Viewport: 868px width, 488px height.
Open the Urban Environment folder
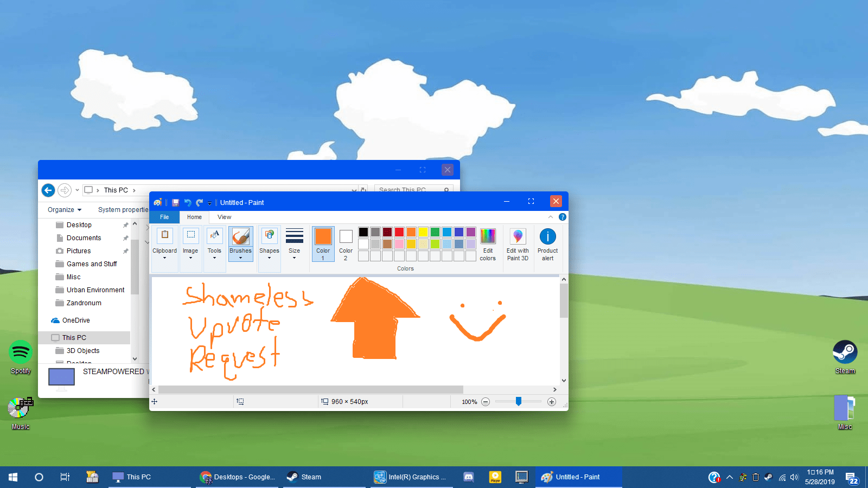pos(95,290)
